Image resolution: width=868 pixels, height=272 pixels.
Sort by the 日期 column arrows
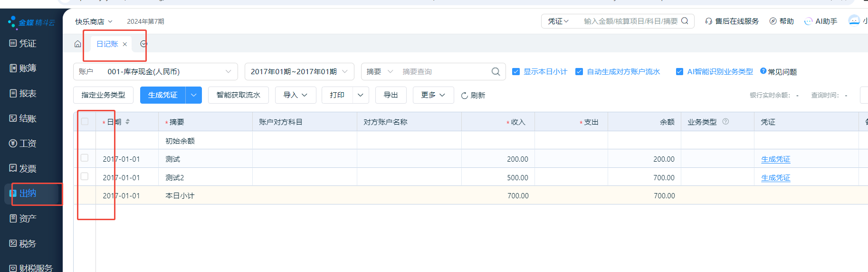point(127,122)
